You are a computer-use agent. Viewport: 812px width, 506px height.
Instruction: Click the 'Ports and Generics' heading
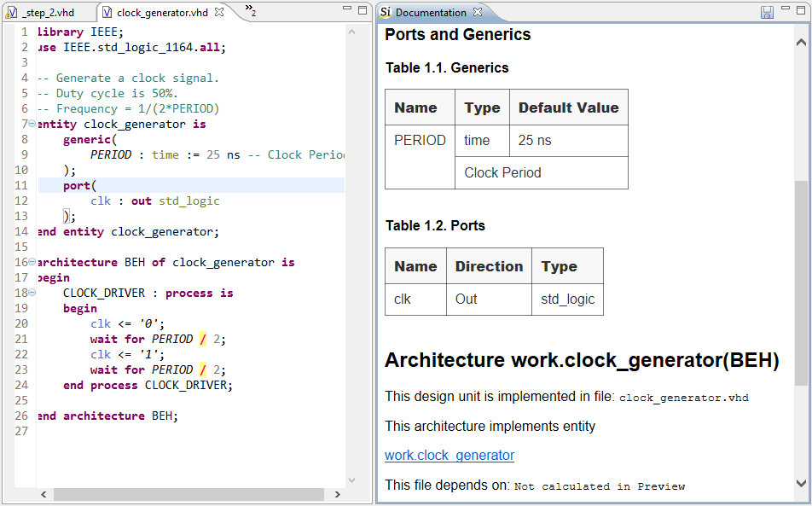pos(458,35)
